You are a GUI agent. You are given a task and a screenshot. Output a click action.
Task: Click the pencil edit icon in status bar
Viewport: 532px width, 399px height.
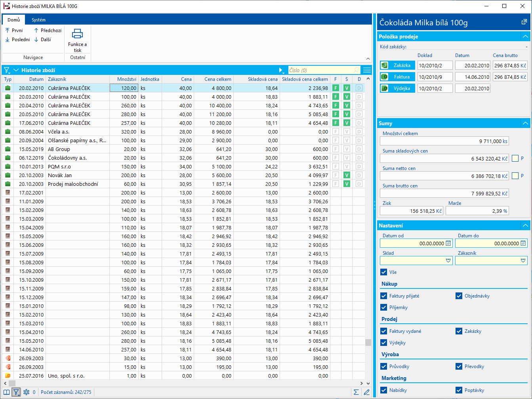367,392
